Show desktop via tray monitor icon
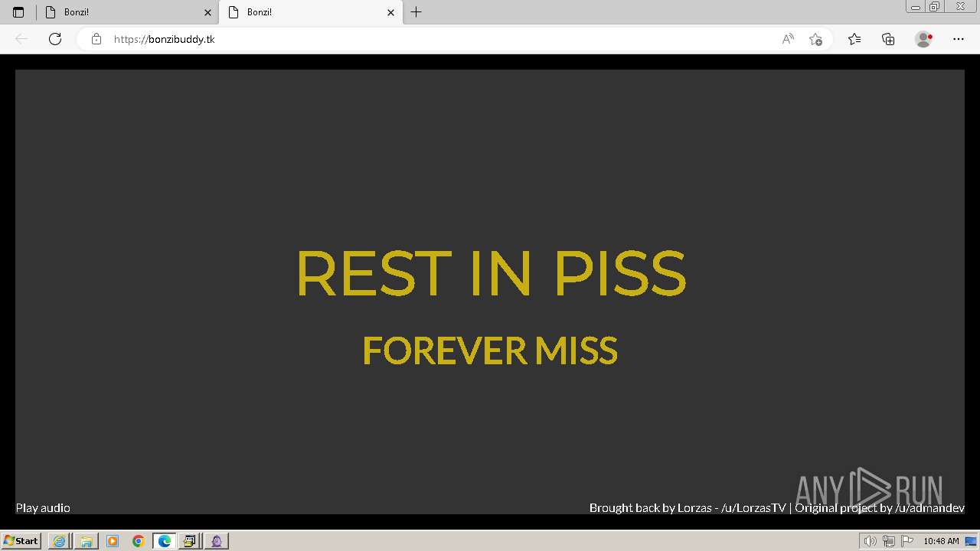This screenshot has width=980, height=551. (971, 541)
